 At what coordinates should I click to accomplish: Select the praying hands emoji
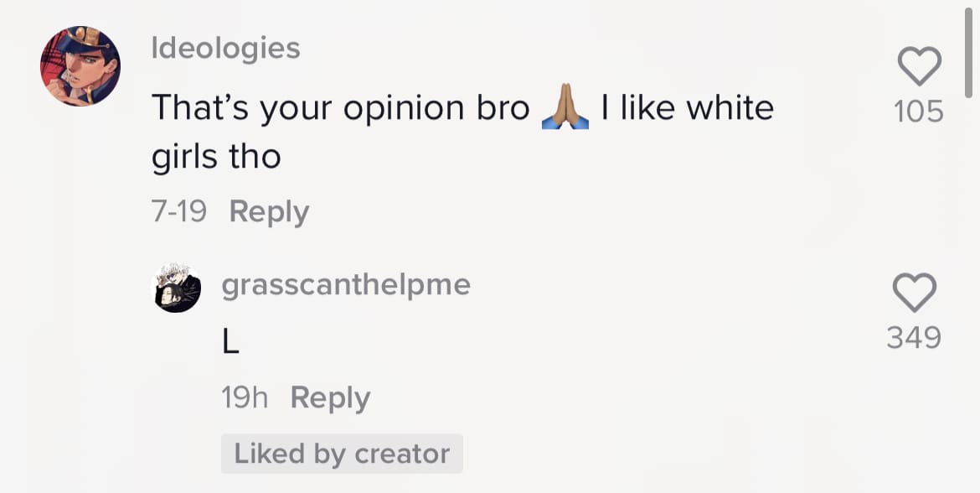(x=565, y=106)
